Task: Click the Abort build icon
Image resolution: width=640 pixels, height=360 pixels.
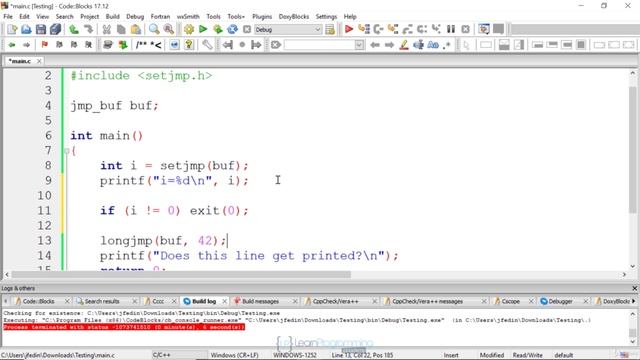Action: pos(247,29)
